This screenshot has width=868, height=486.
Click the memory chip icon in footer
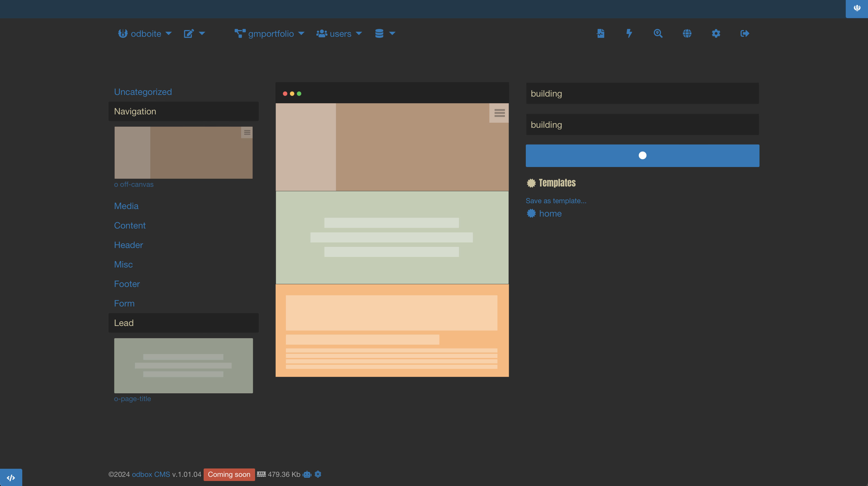[261, 474]
